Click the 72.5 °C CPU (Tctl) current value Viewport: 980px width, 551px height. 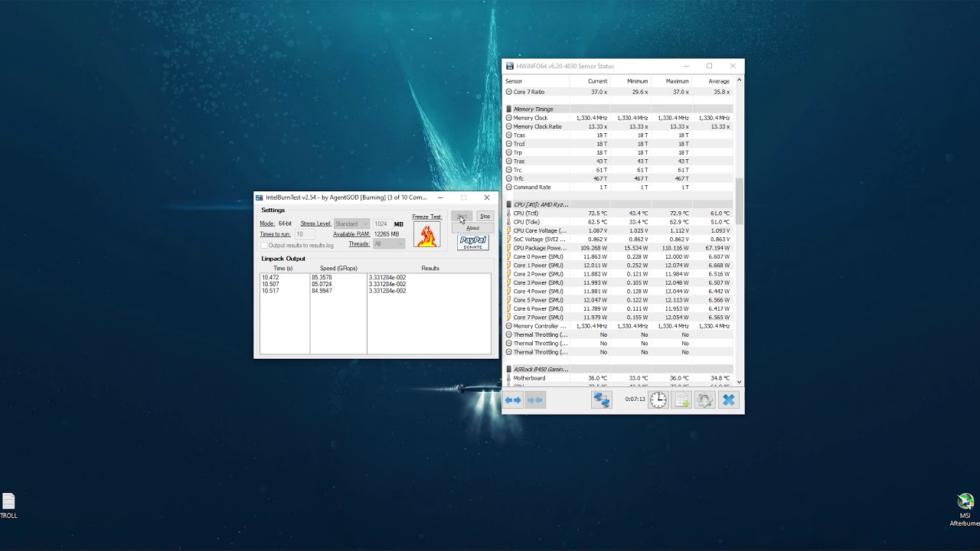pos(598,214)
